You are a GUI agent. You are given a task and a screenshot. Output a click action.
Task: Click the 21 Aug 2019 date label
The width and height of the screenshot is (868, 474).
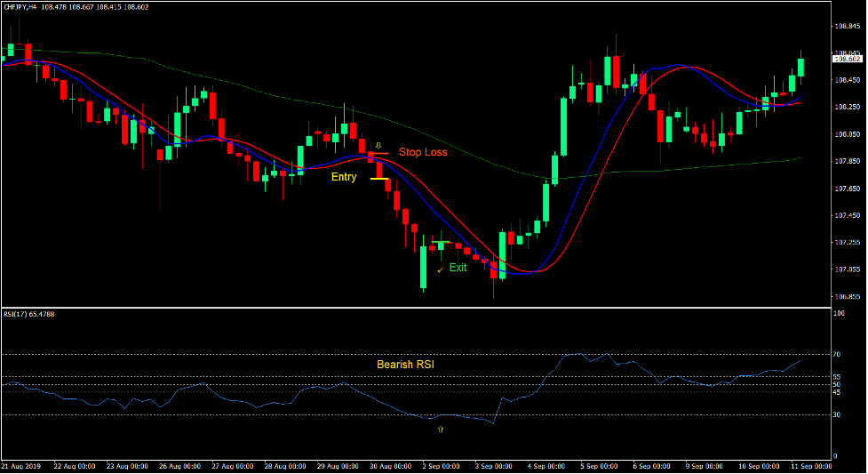[x=21, y=466]
